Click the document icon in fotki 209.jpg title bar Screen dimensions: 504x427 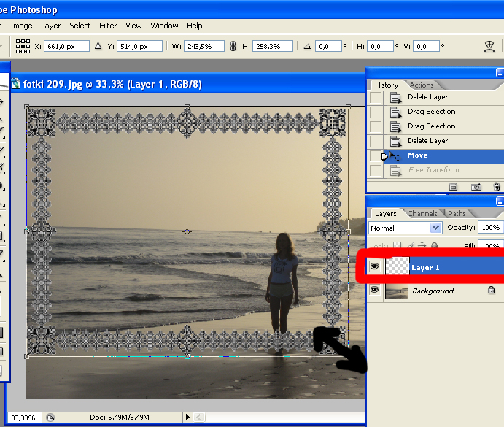[15, 84]
